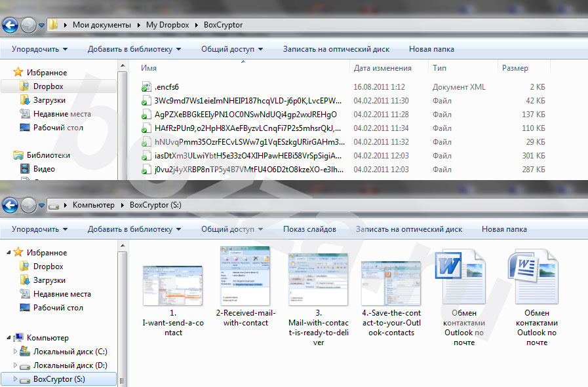This screenshot has height=387, width=588.
Task: Open recent pages dropdown in upper window
Action: [41, 26]
